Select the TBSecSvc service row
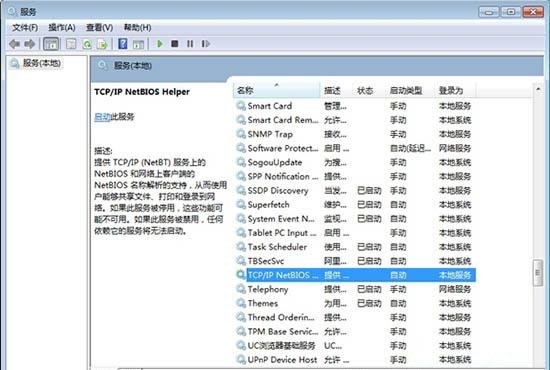Image resolution: width=550 pixels, height=370 pixels. 355,261
